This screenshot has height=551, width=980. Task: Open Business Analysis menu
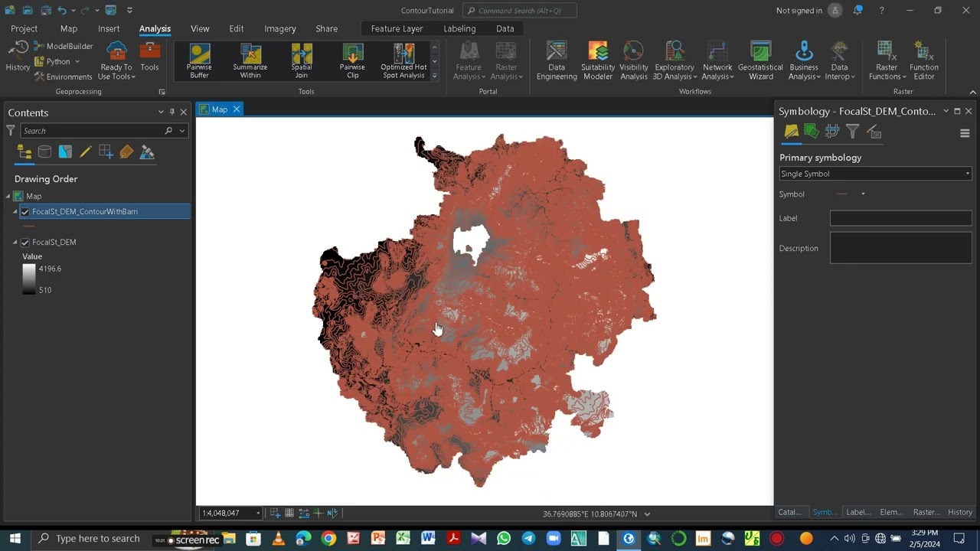pos(804,61)
